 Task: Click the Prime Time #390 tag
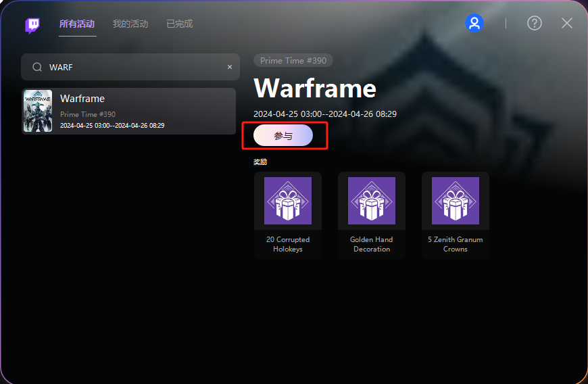293,60
